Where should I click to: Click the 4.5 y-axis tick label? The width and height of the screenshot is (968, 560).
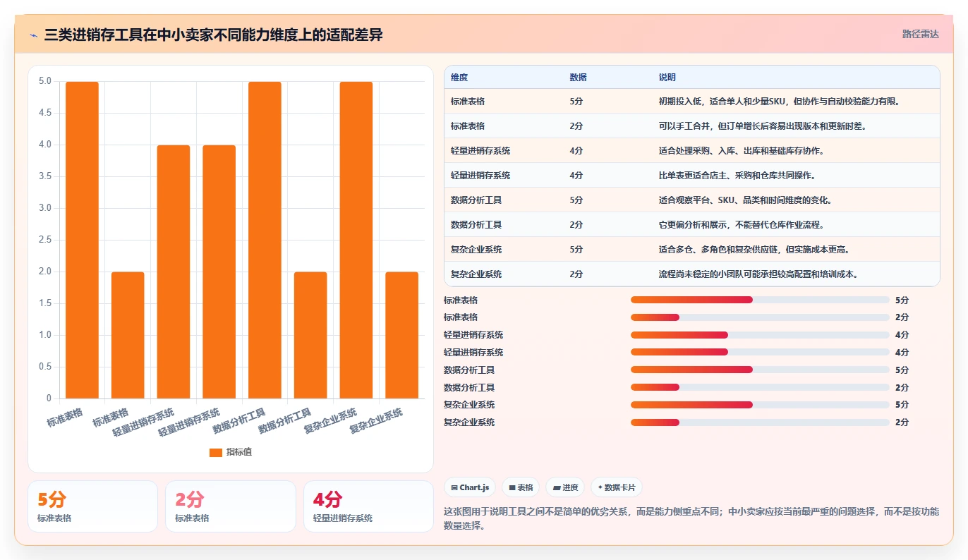[45, 113]
